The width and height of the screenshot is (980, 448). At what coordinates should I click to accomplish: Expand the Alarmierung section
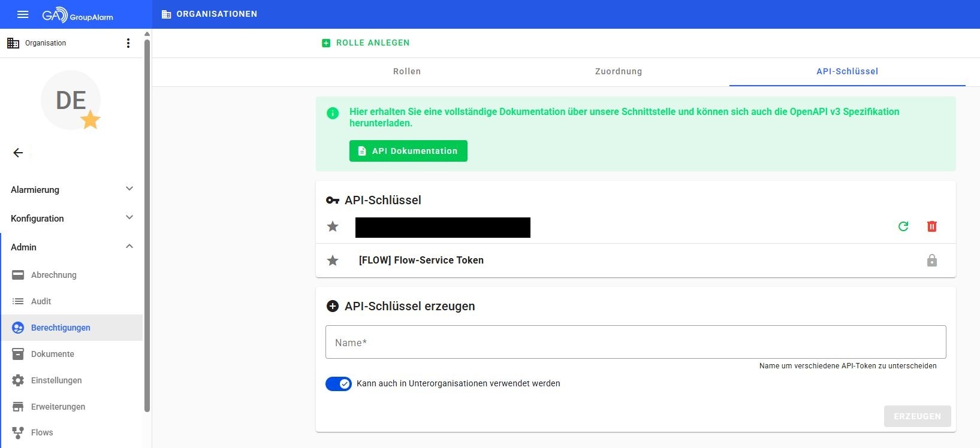[72, 189]
